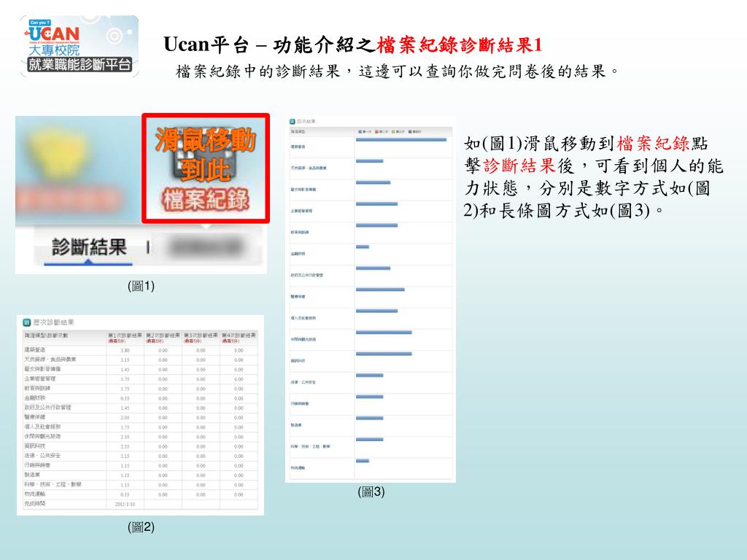Click the 資訊科技 bar in the chart

[x=384, y=354]
